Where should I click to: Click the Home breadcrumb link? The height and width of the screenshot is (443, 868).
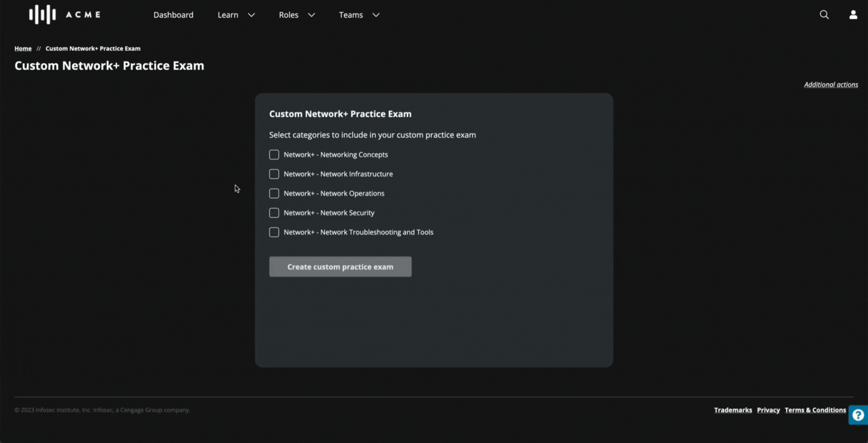[23, 48]
